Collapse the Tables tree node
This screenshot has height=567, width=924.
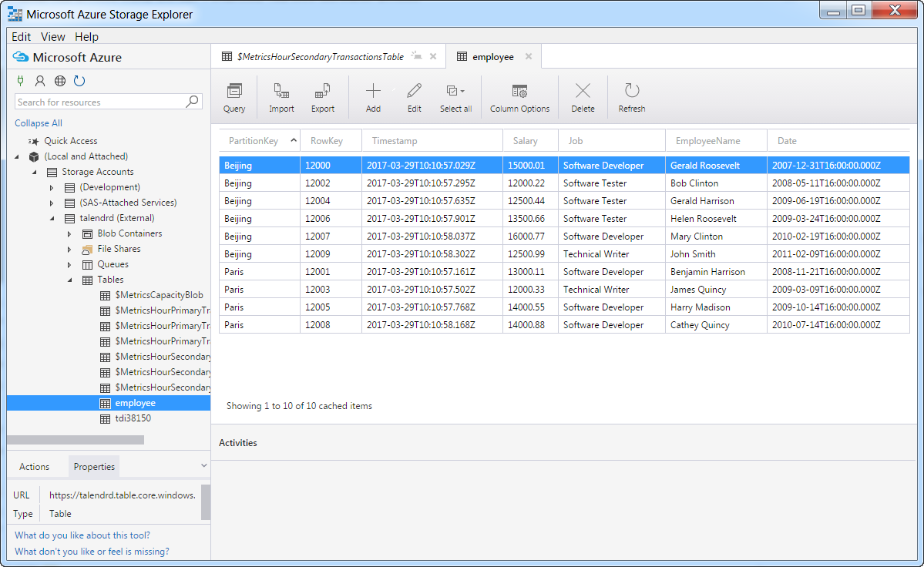click(69, 280)
